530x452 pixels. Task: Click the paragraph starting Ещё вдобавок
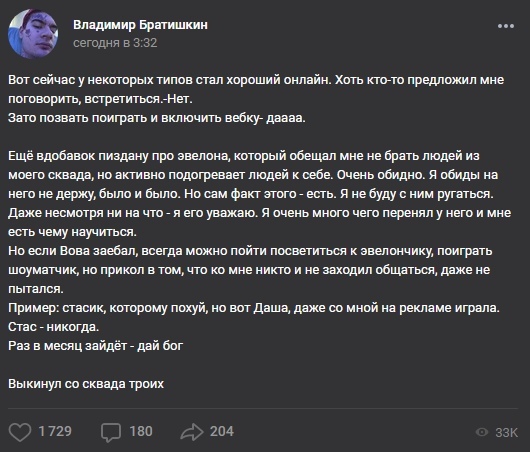(x=259, y=194)
